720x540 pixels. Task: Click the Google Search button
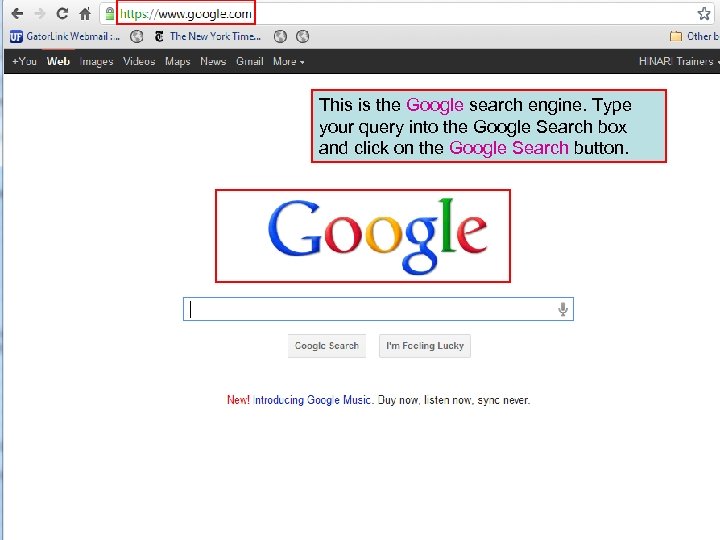tap(327, 346)
